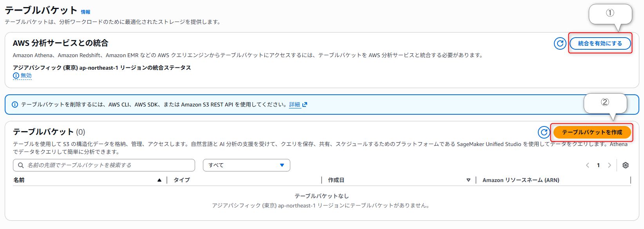Click the テーブルバケットなし empty state text
The image size is (644, 229).
point(322,196)
